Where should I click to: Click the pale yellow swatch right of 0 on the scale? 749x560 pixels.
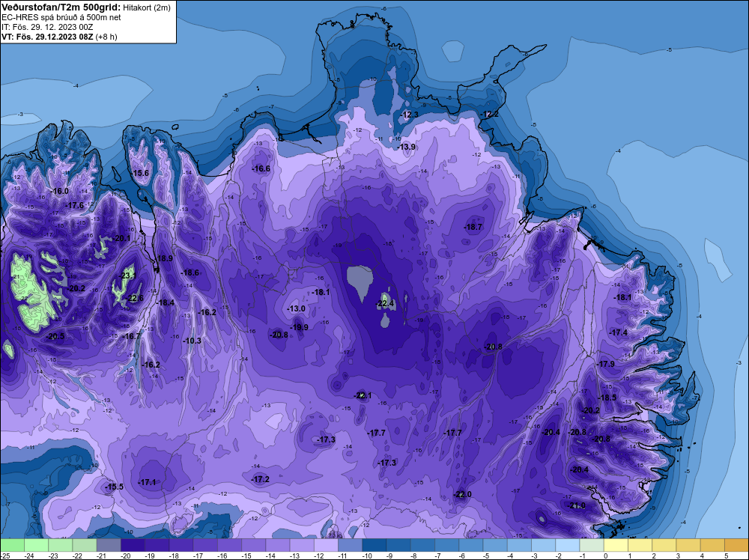coord(616,545)
